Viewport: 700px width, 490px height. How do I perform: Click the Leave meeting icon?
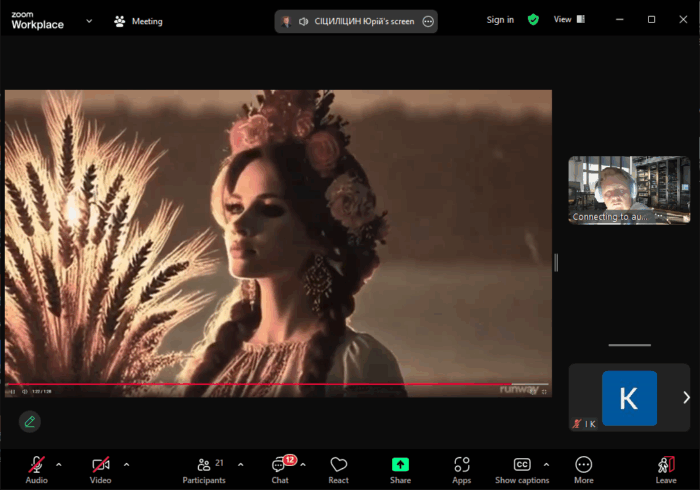[x=666, y=466]
